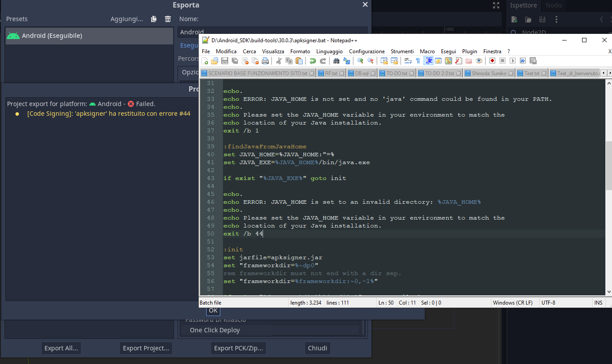Image resolution: width=612 pixels, height=364 pixels.
Task: Enable document monitoring with the eye icon
Action: tap(479, 61)
